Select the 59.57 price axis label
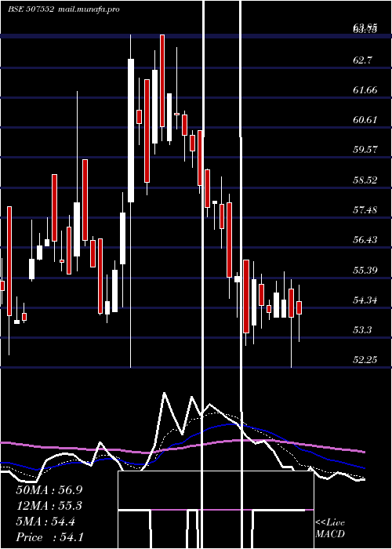Viewport: 392px width, 549px height. coord(365,150)
